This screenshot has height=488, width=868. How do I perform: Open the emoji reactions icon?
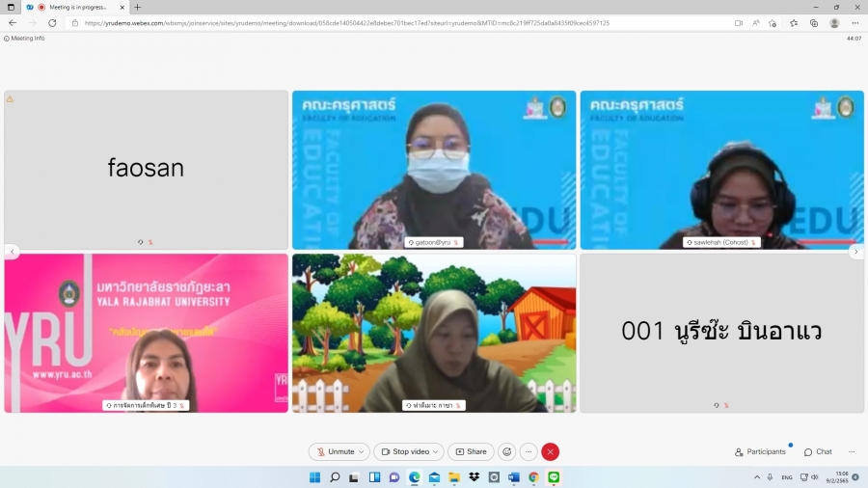click(x=506, y=451)
